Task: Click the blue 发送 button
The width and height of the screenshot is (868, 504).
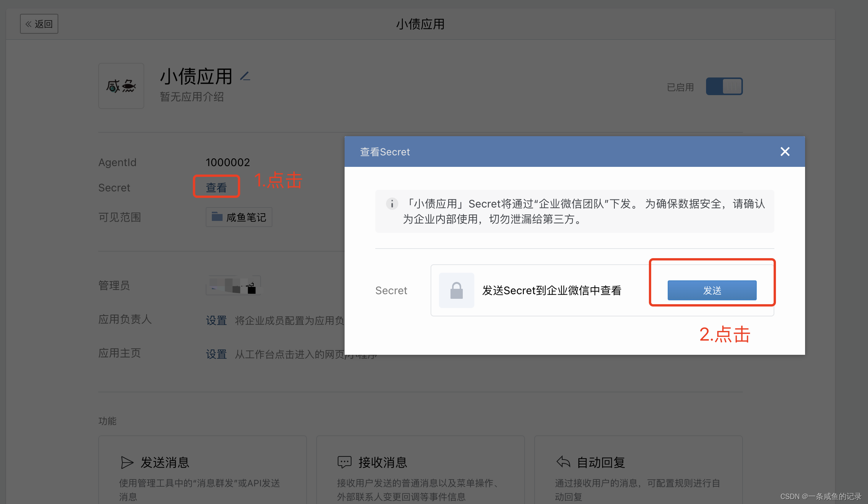Action: tap(712, 290)
